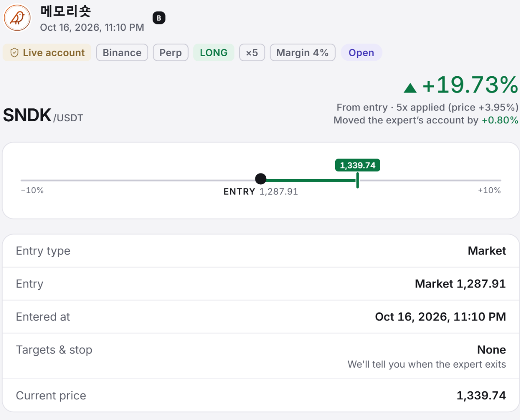Click the post timestamp under the name
The width and height of the screenshot is (520, 420).
pyautogui.click(x=92, y=27)
